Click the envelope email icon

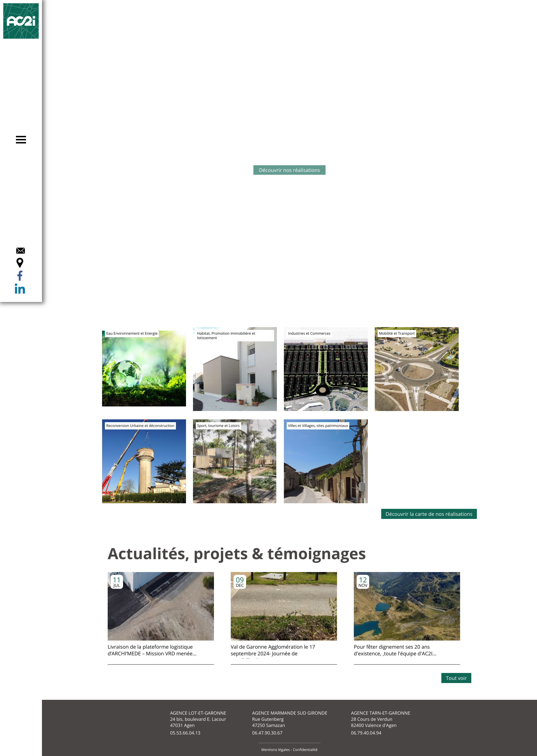click(20, 251)
